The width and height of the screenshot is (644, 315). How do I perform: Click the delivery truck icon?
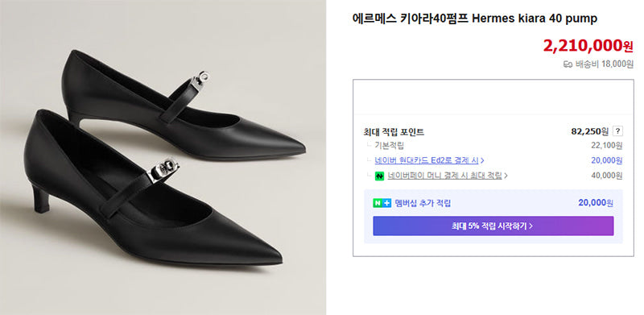point(568,64)
